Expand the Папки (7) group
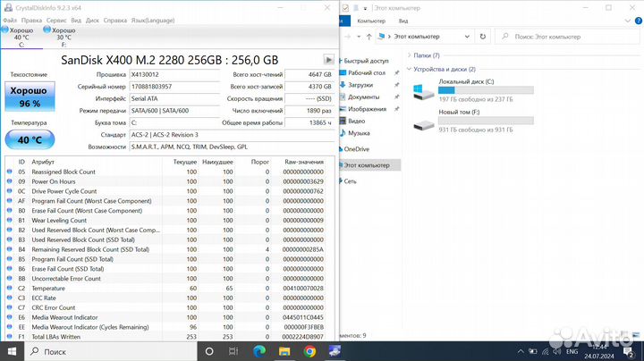Viewport: 644px width, 361px height. [409, 55]
